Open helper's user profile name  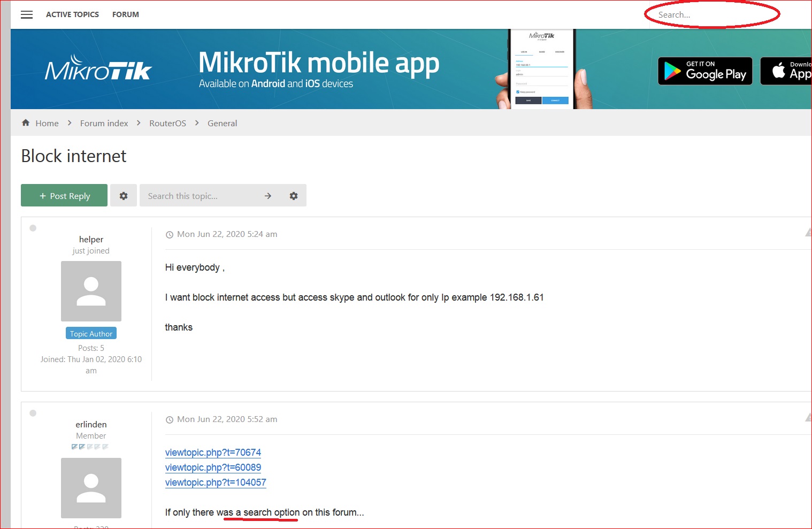(x=91, y=239)
